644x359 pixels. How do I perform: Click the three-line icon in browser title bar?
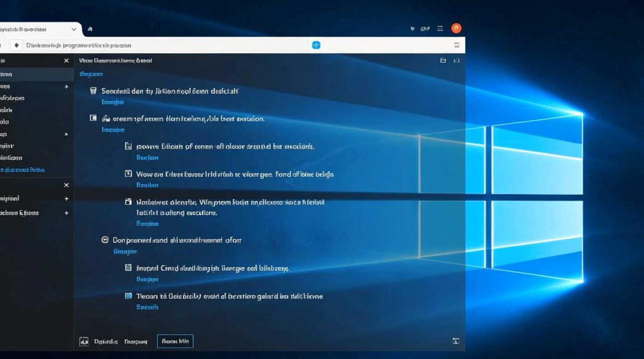point(440,29)
